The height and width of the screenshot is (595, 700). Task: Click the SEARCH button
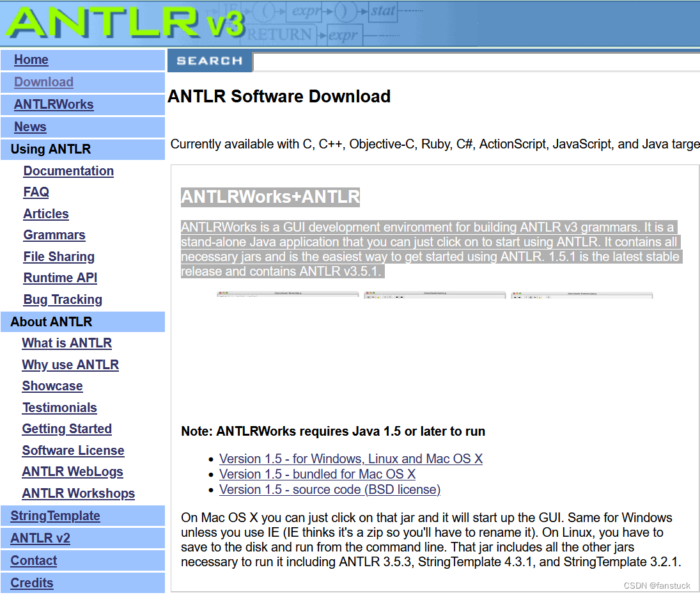pyautogui.click(x=210, y=61)
